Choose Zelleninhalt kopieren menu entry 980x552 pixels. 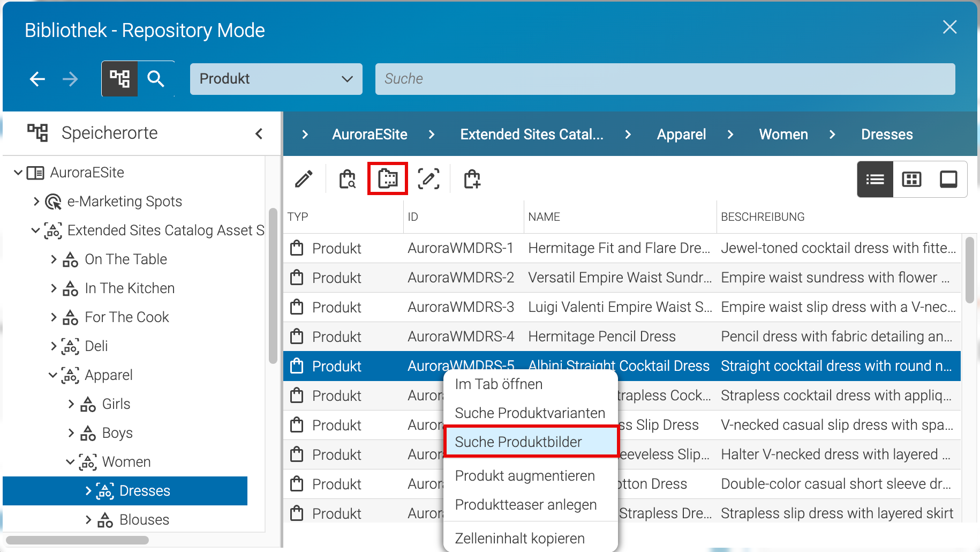531,538
